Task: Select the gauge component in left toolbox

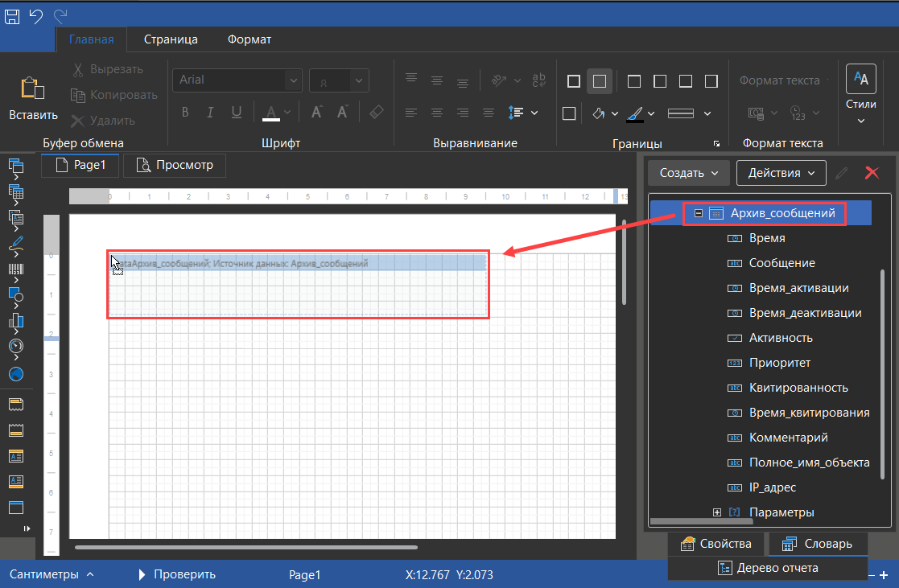Action: (x=16, y=346)
